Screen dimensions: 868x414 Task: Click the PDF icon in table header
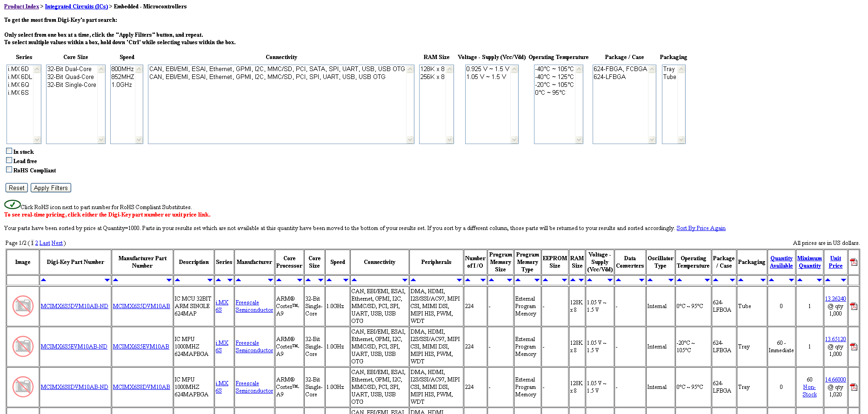point(854,262)
